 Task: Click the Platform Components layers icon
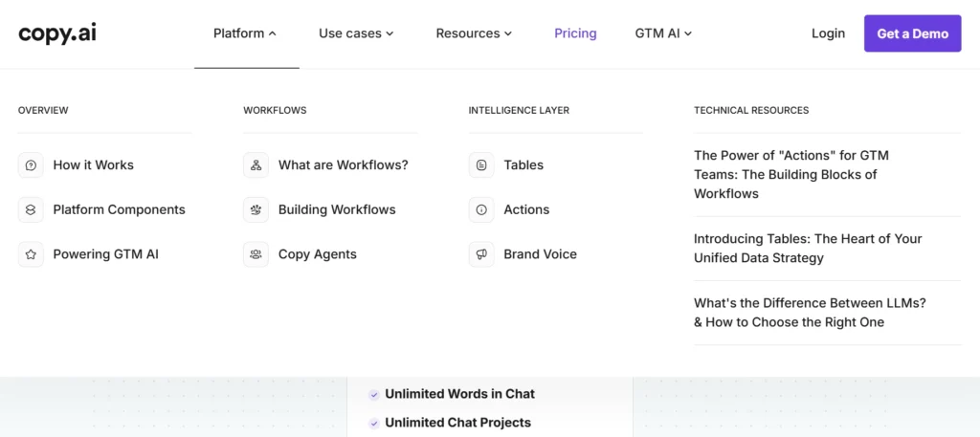(x=31, y=209)
